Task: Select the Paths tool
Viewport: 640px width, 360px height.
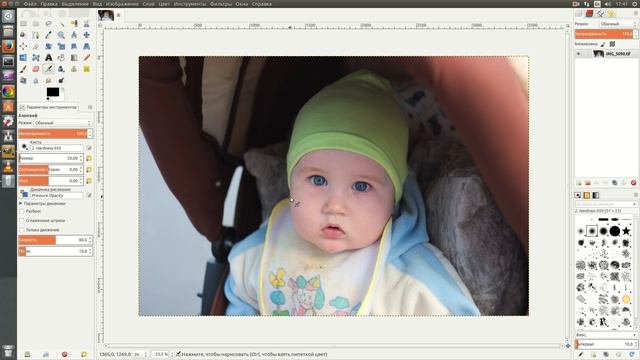Action: (36, 36)
